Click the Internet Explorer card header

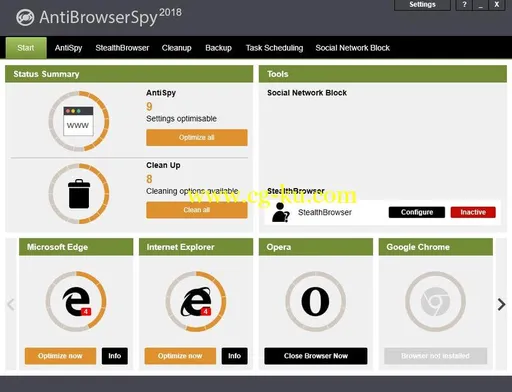[x=196, y=247]
